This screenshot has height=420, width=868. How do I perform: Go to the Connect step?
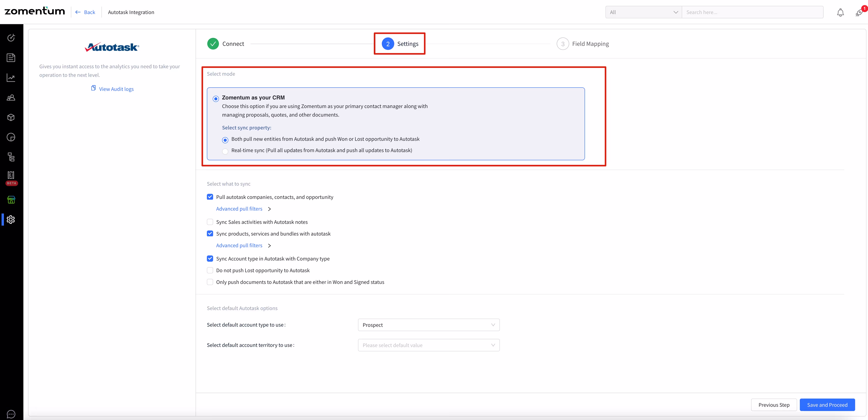coord(225,44)
